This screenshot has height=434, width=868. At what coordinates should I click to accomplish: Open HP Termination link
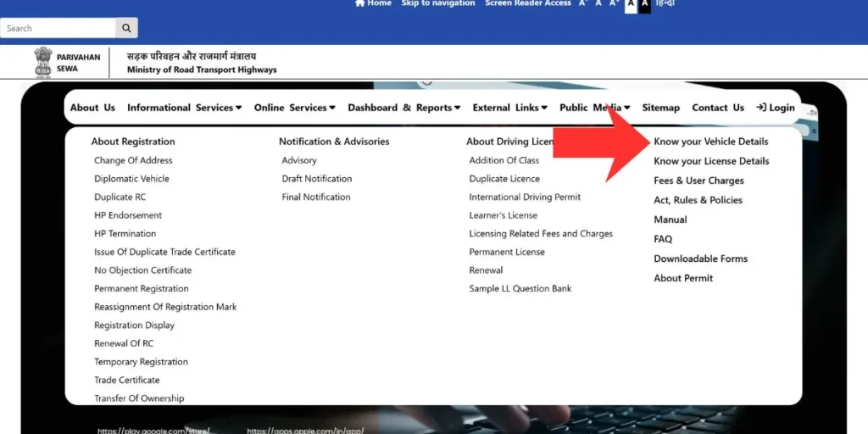[125, 234]
